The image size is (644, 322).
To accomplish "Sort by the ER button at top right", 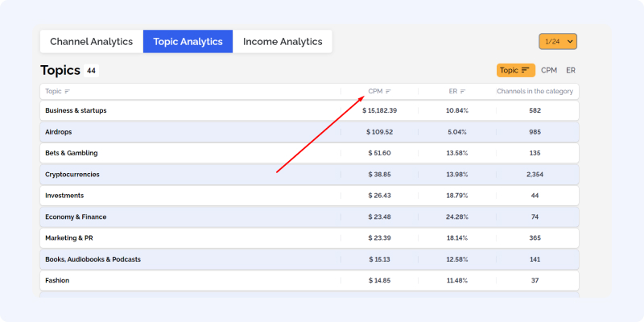I will [571, 70].
